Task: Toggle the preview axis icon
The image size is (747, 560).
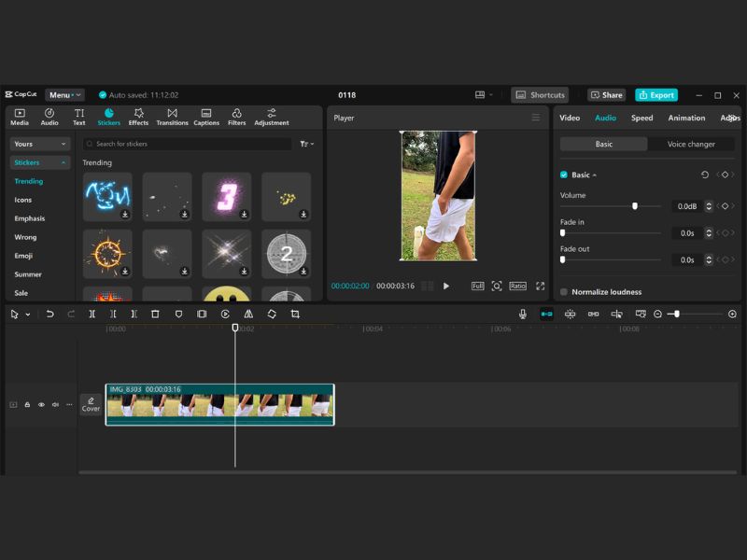Action: pos(616,315)
